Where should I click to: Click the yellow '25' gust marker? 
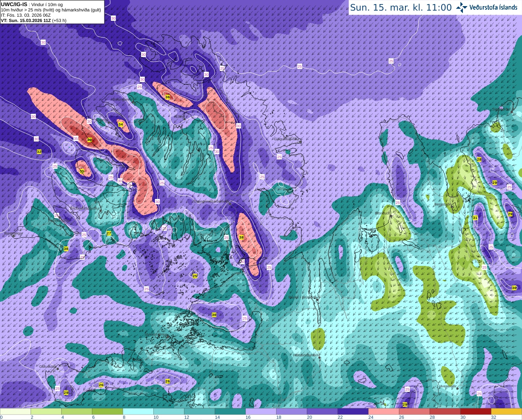point(195,276)
